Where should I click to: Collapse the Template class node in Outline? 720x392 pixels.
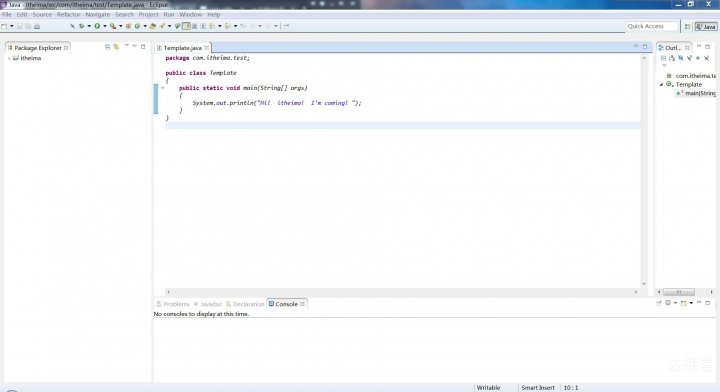coord(661,84)
